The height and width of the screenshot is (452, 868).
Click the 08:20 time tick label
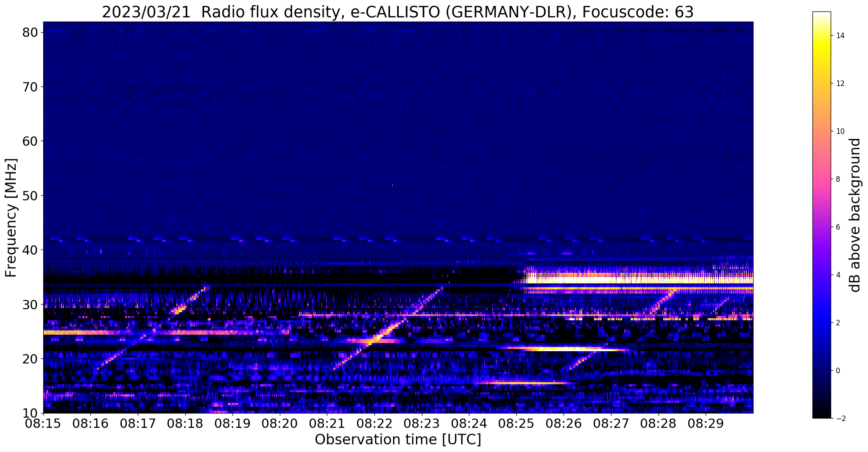pos(280,424)
